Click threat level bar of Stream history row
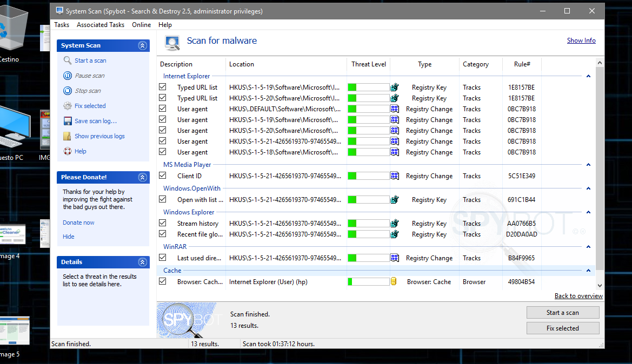The image size is (632, 364). (x=368, y=223)
